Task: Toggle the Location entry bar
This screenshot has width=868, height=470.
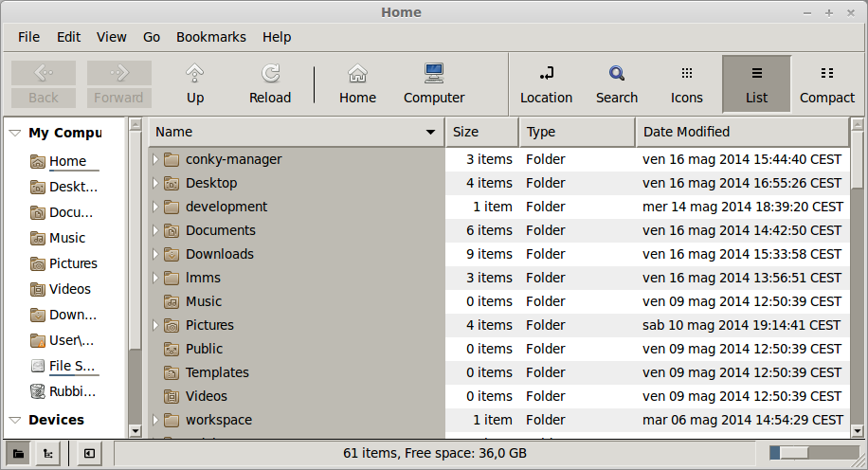Action: [x=547, y=84]
